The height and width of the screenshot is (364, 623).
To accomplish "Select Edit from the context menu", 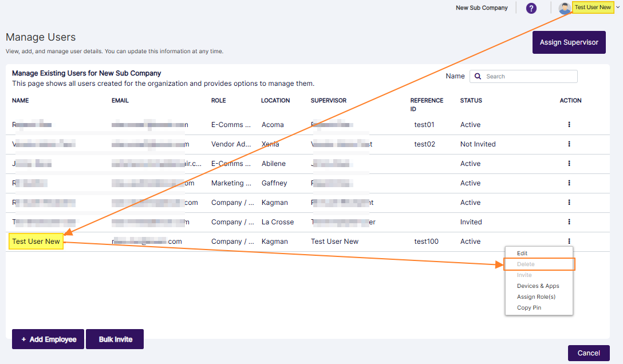I will pyautogui.click(x=522, y=254).
